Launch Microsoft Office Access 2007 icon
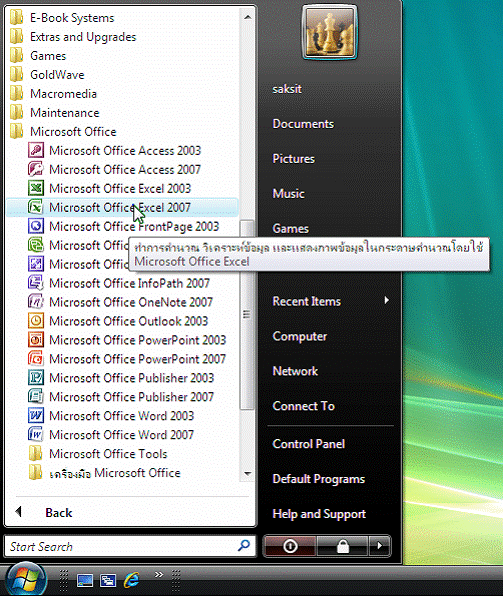This screenshot has height=596, width=503. point(36,169)
